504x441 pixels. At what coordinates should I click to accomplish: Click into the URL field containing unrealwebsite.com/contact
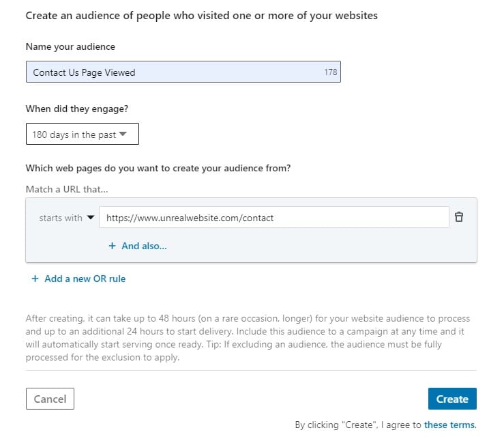click(273, 218)
